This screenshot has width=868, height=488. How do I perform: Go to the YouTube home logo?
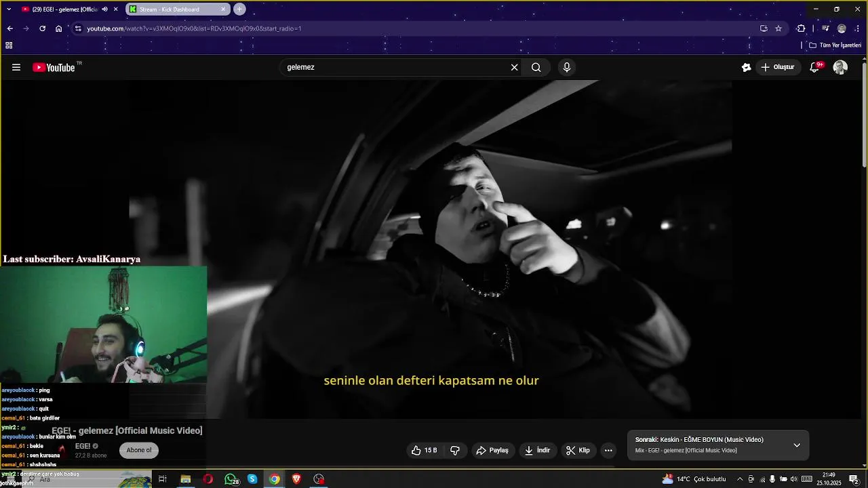click(54, 67)
